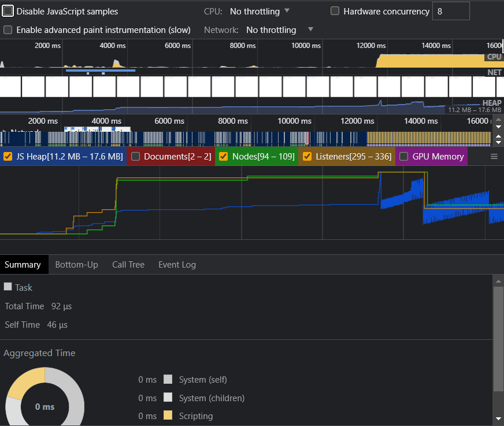The height and width of the screenshot is (426, 504).
Task: Uncheck the Listeners counter
Action: (x=307, y=157)
